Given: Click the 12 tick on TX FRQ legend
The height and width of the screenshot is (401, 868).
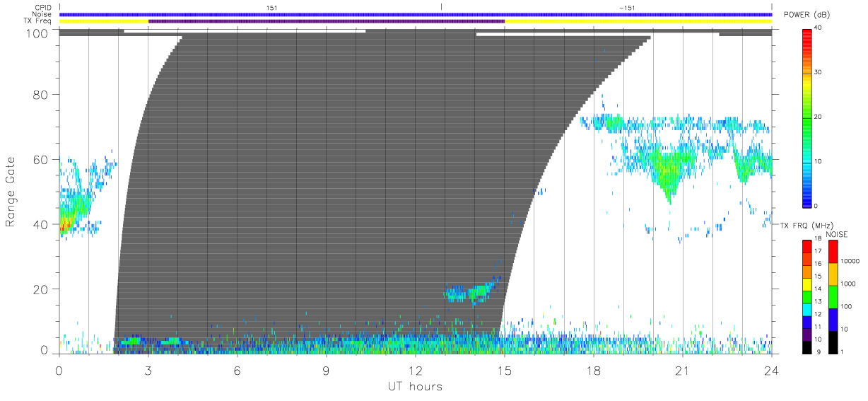Looking at the screenshot, I should (x=818, y=314).
